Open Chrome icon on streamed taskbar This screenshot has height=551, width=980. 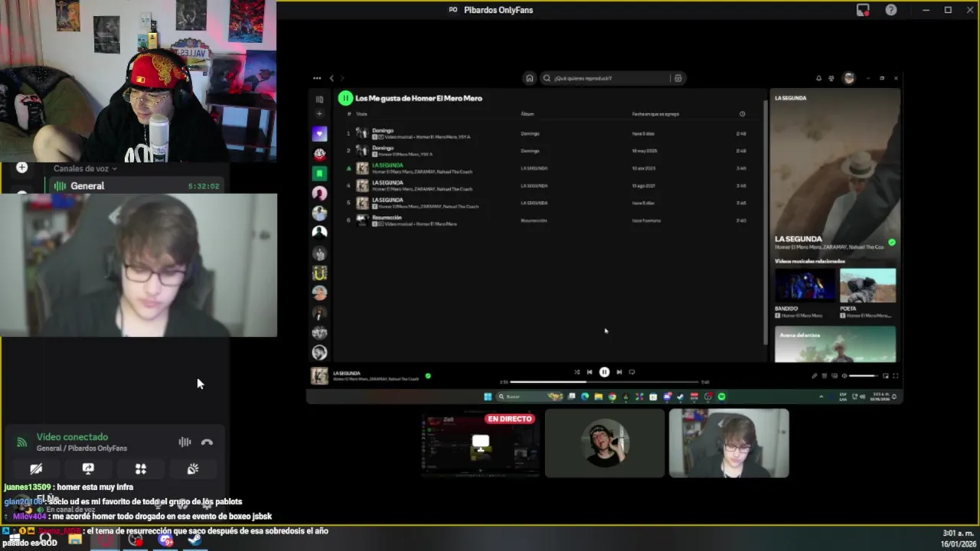point(612,396)
